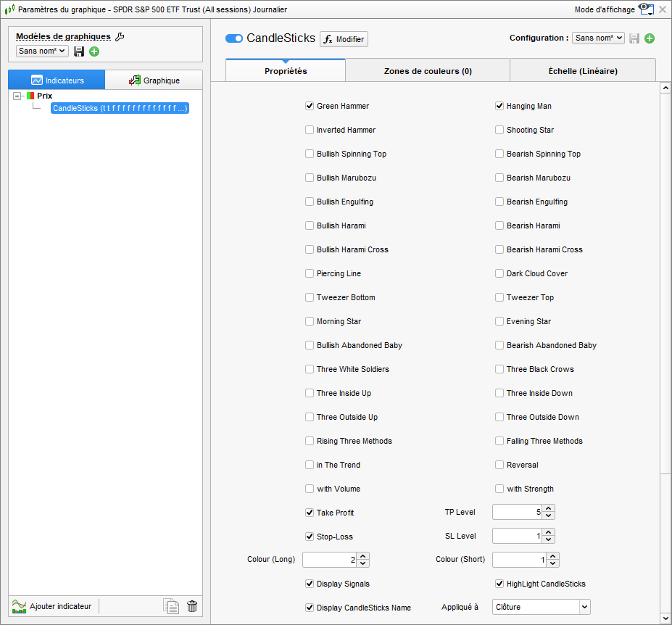Click Ajouter indicateur label
The height and width of the screenshot is (625, 672).
pyautogui.click(x=60, y=606)
